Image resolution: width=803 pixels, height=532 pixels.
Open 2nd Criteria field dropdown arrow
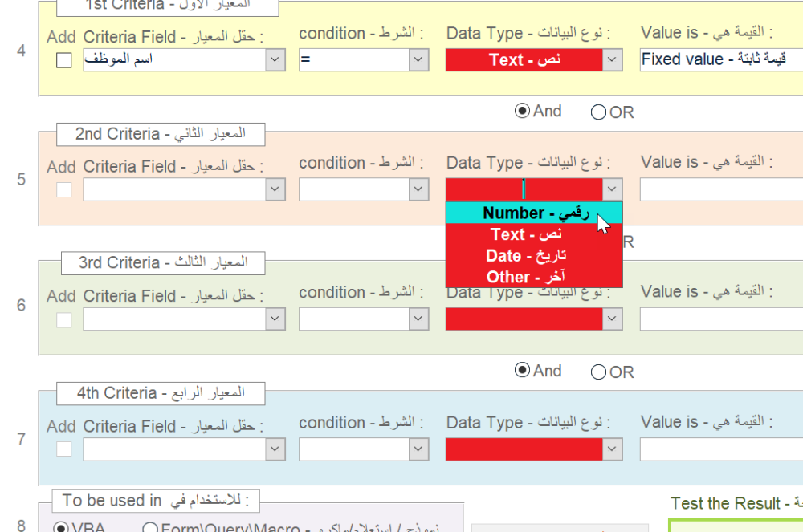(275, 190)
